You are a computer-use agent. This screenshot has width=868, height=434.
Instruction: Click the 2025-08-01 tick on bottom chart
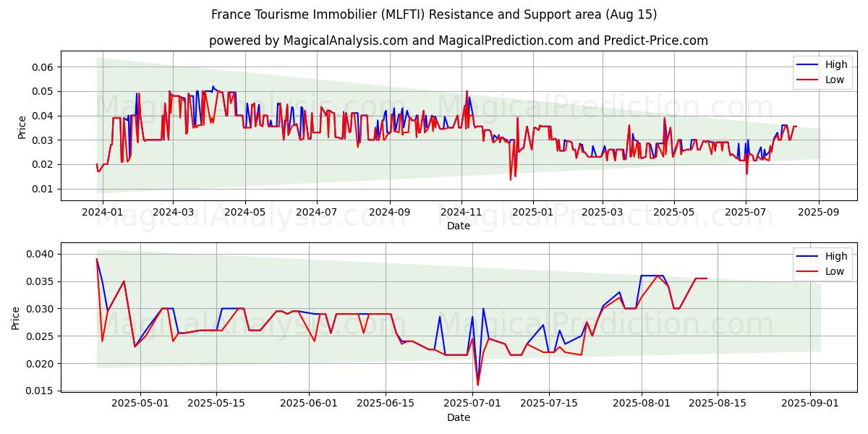(642, 404)
